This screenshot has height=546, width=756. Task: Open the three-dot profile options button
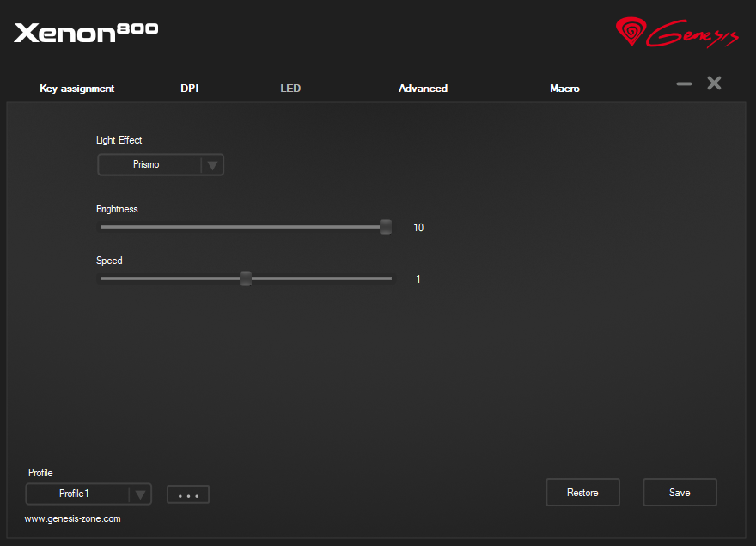pos(188,495)
